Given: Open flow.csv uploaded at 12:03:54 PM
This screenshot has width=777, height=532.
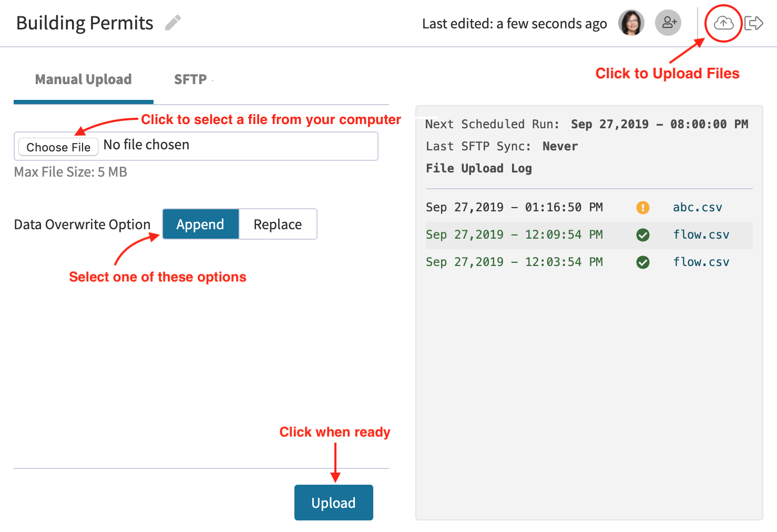Looking at the screenshot, I should (x=701, y=262).
